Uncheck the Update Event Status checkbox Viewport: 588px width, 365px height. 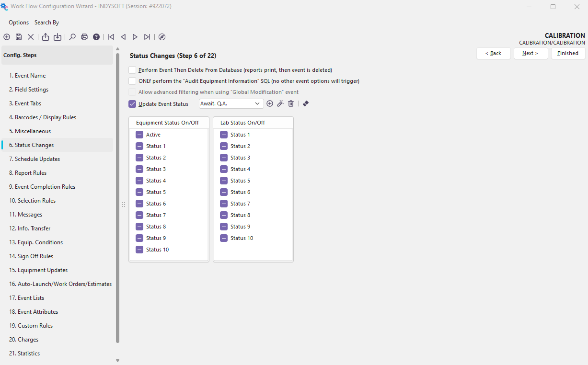[132, 104]
